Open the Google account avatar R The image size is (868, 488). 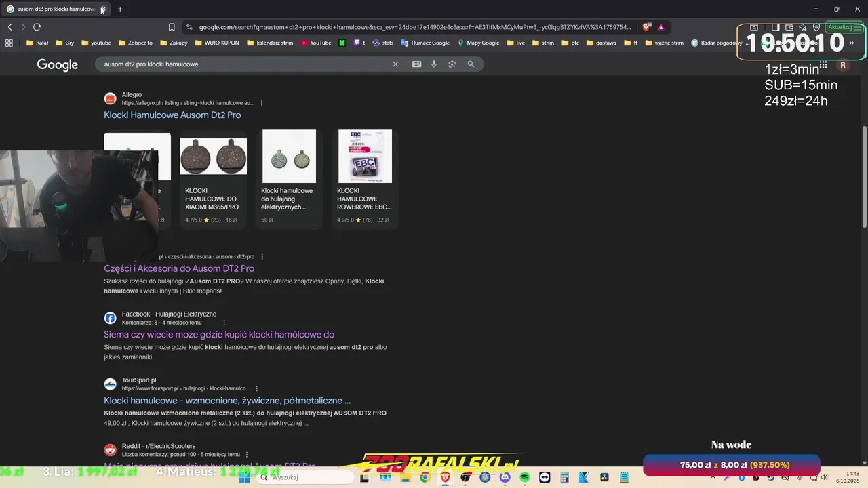(x=843, y=65)
